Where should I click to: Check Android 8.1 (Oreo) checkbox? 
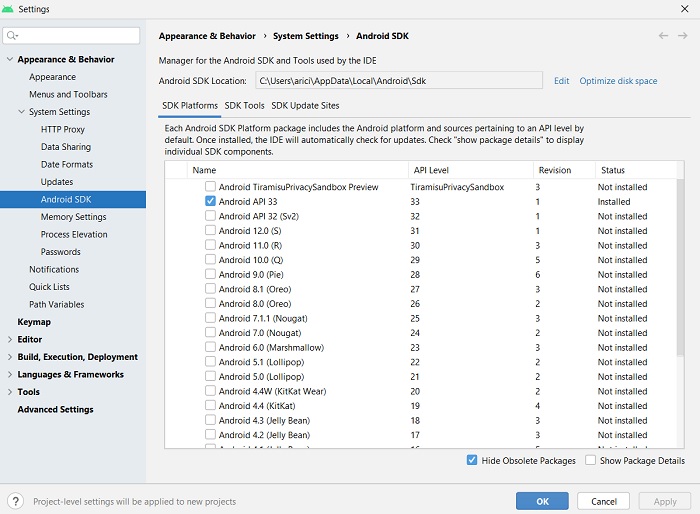pos(210,288)
